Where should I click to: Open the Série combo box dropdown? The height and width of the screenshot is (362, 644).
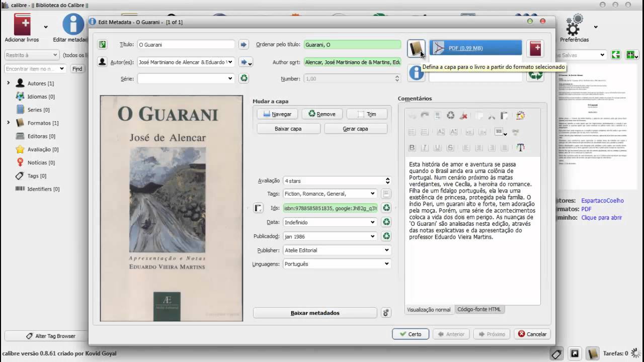tap(230, 78)
